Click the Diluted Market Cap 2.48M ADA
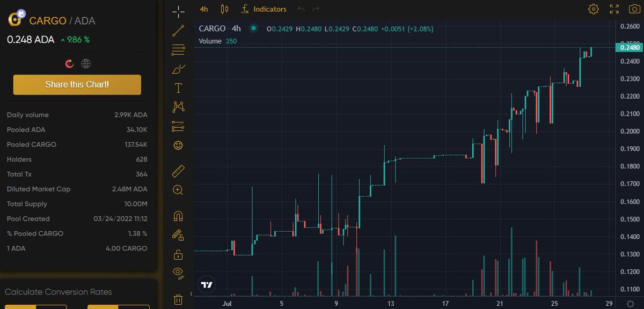644x309 pixels. pos(130,189)
